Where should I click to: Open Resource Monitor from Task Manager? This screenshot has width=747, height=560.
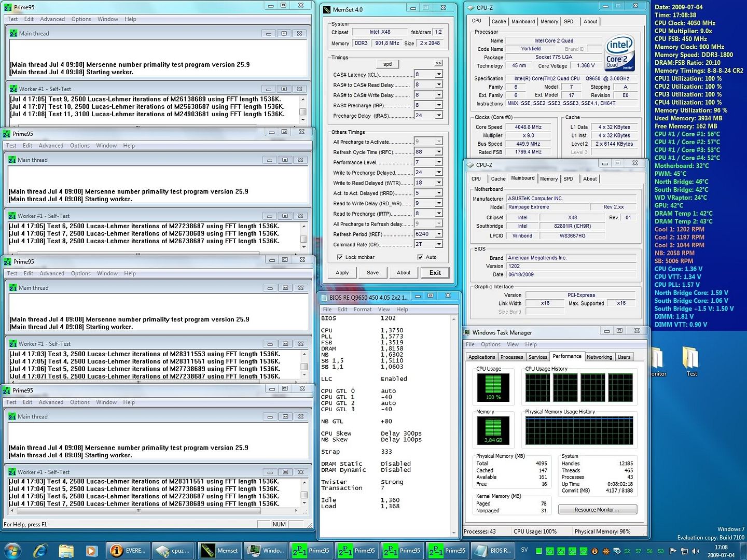coord(597,510)
